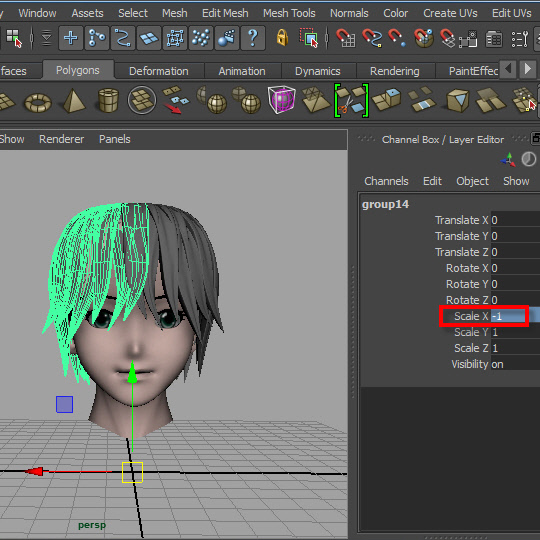Image resolution: width=540 pixels, height=540 pixels.
Task: Select the Extrude shelf icon with blue face
Action: [x=387, y=101]
